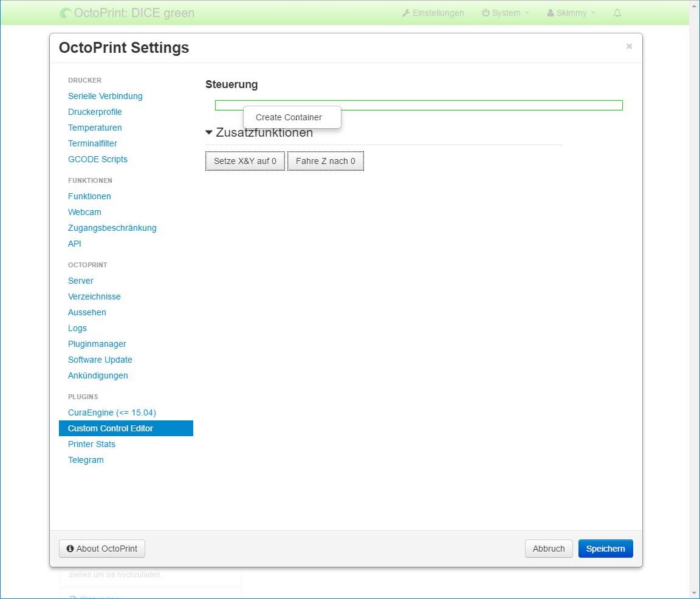Select Server in the sidebar

(81, 281)
